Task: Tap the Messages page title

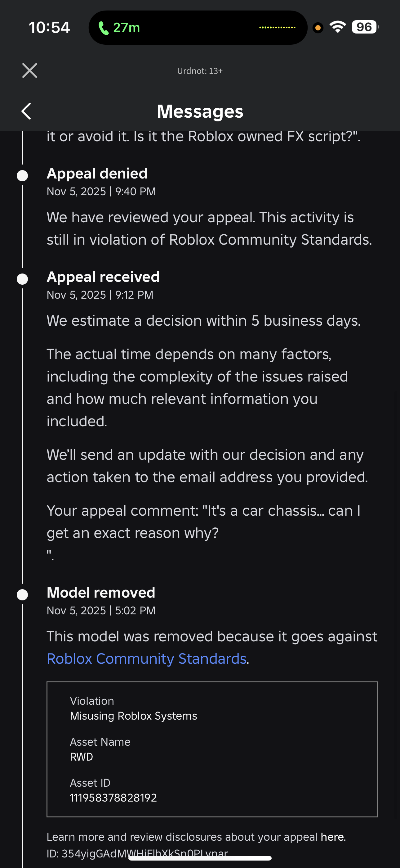Action: click(x=200, y=111)
